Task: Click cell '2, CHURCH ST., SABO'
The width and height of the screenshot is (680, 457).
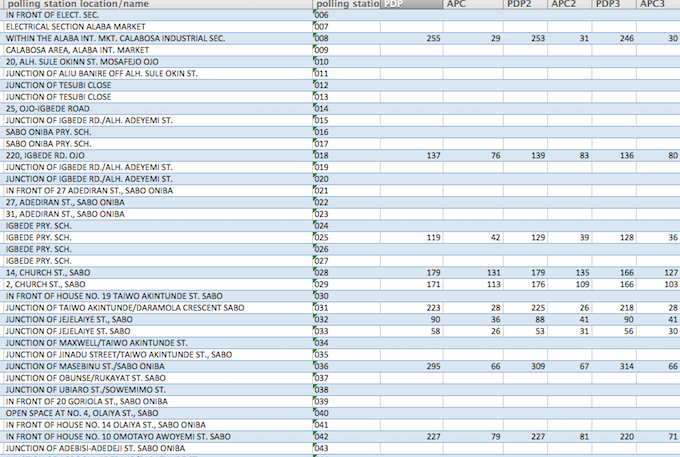Action: click(x=156, y=284)
